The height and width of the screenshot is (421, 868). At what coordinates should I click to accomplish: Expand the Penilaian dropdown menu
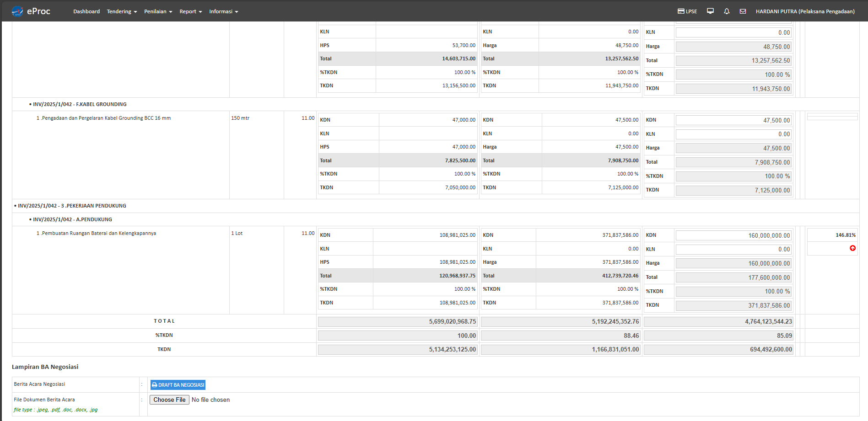tap(158, 11)
